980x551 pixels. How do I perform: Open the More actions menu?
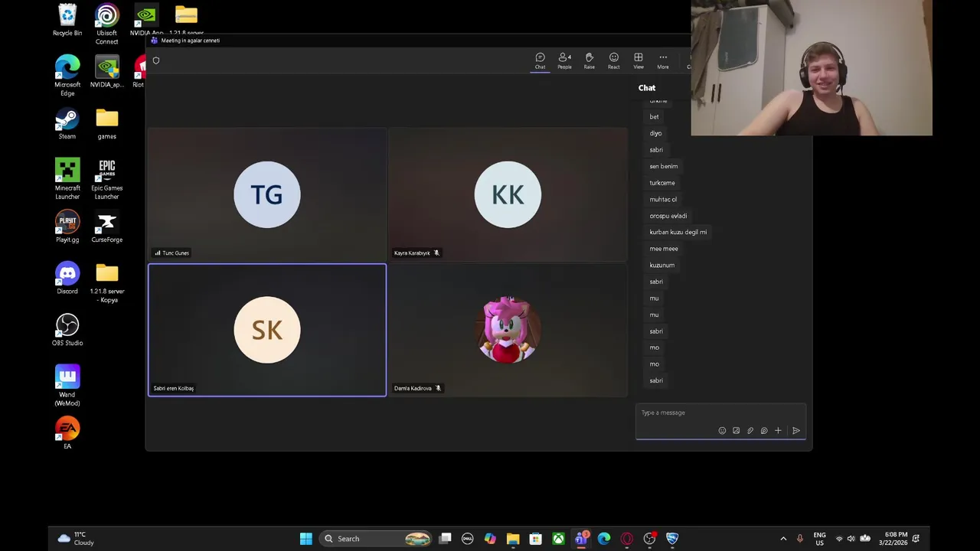663,61
